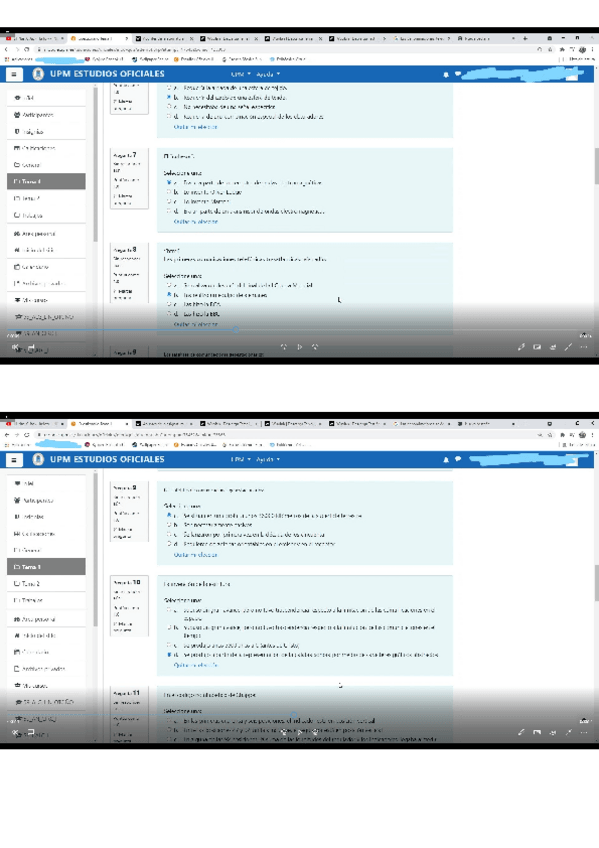Viewport: 599px width, 848px height.
Task: Expand the Ayuda dropdown in the upper blue header
Action: [x=268, y=74]
